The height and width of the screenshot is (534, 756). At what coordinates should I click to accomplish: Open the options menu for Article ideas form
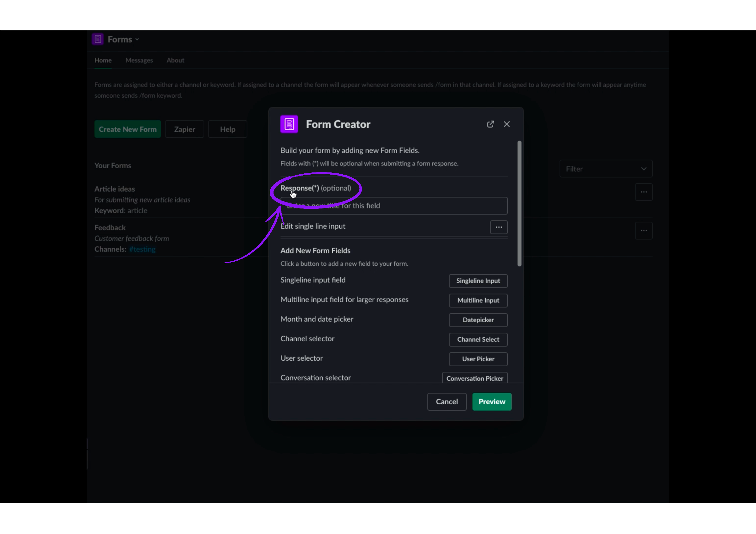643,192
